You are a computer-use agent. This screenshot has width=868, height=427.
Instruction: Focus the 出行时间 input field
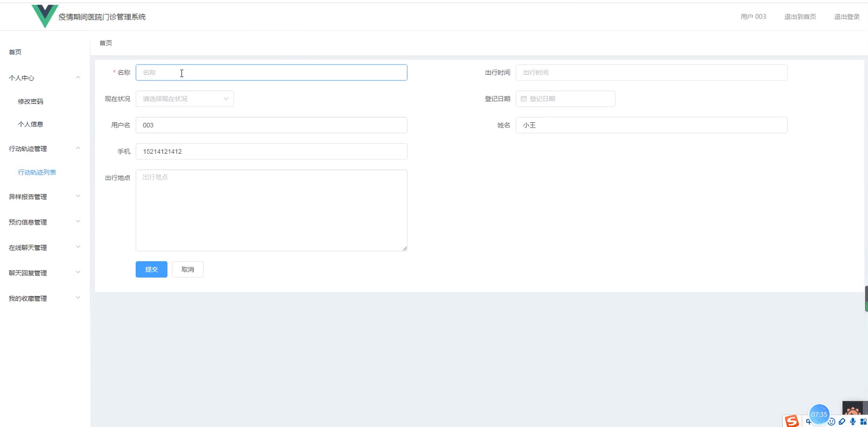pyautogui.click(x=651, y=72)
